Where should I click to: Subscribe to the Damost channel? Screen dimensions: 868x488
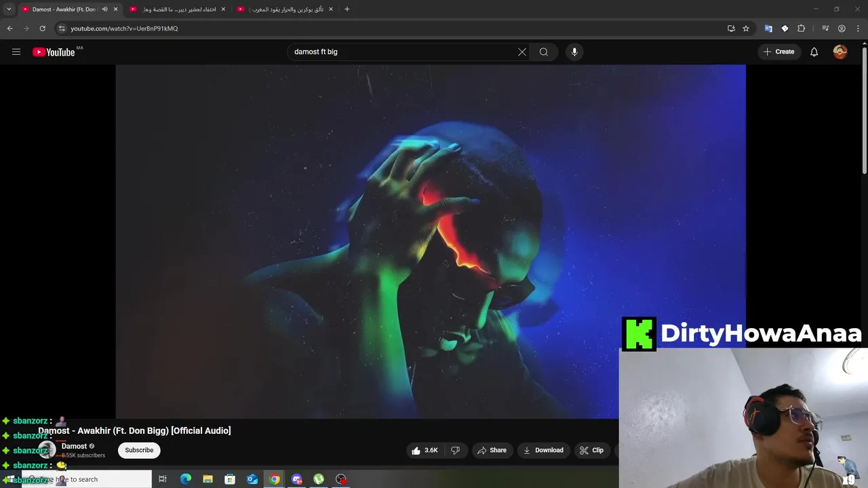(139, 450)
